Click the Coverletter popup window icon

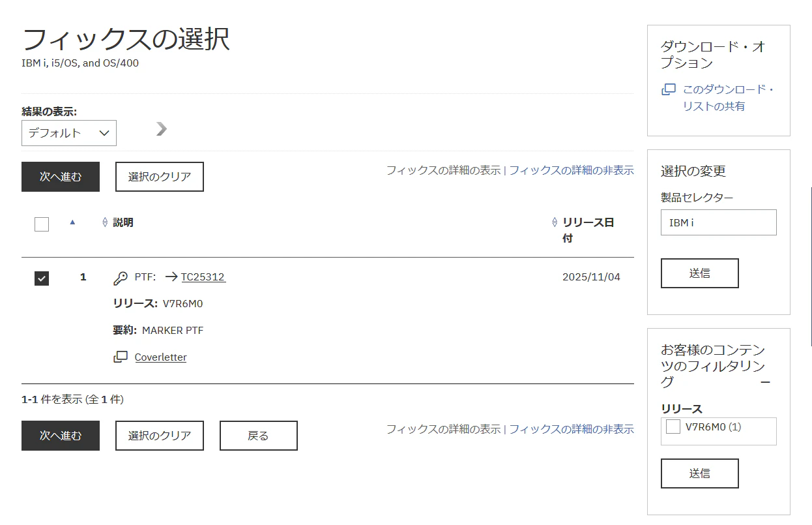[121, 357]
